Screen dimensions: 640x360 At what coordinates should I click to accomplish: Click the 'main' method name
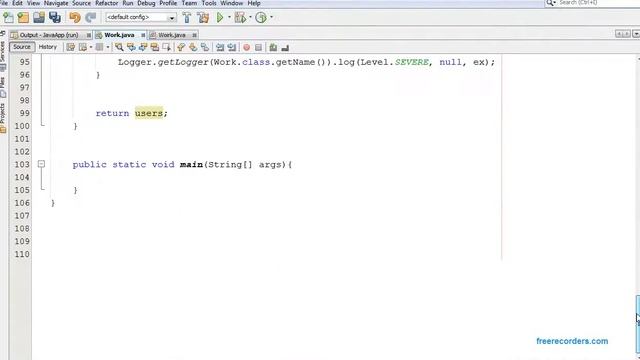191,164
